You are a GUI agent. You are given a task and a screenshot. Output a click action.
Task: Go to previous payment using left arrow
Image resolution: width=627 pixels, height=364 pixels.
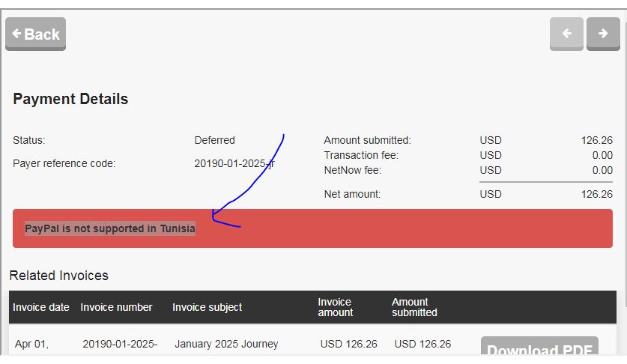(566, 34)
